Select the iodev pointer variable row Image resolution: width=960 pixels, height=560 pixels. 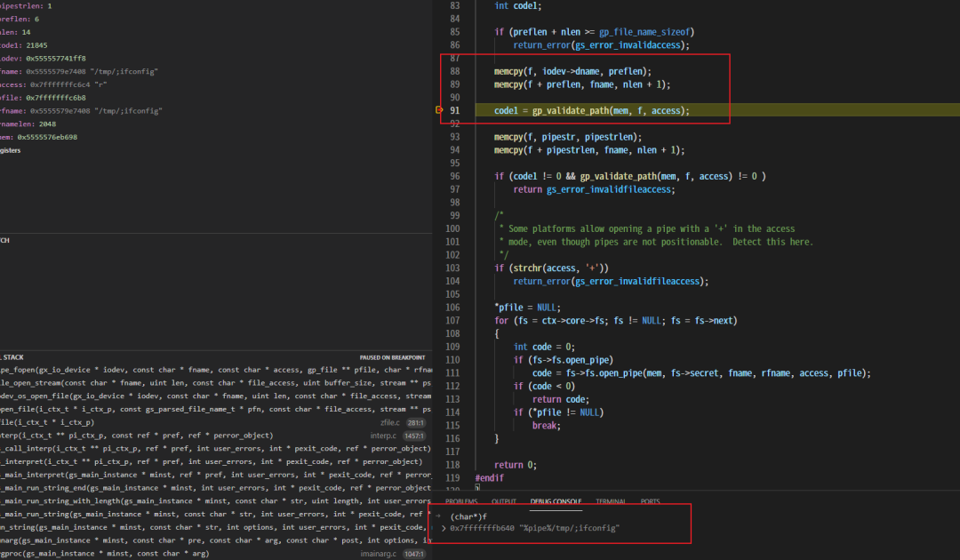pyautogui.click(x=216, y=59)
